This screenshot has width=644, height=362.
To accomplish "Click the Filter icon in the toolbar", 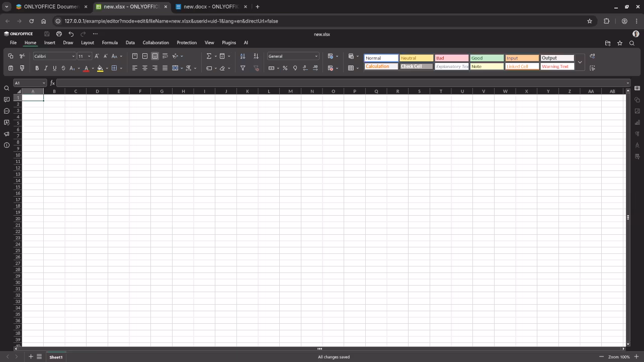I will [243, 68].
